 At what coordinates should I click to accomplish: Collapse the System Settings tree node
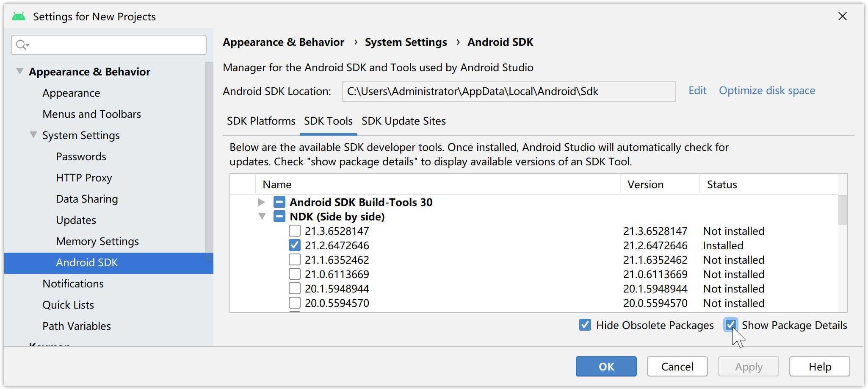pos(33,135)
